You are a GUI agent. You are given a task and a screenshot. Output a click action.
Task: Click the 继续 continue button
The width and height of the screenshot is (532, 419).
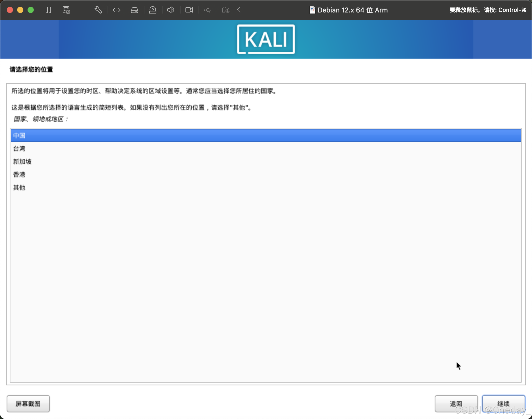[503, 403]
